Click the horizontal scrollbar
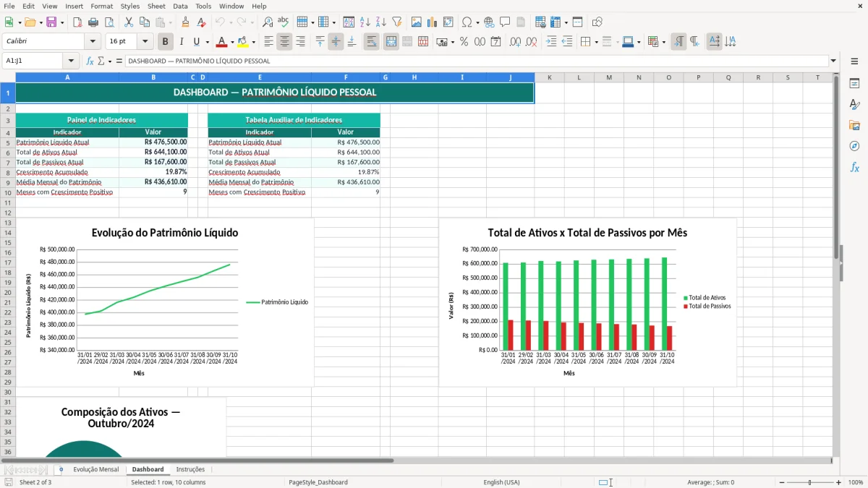 [197, 460]
